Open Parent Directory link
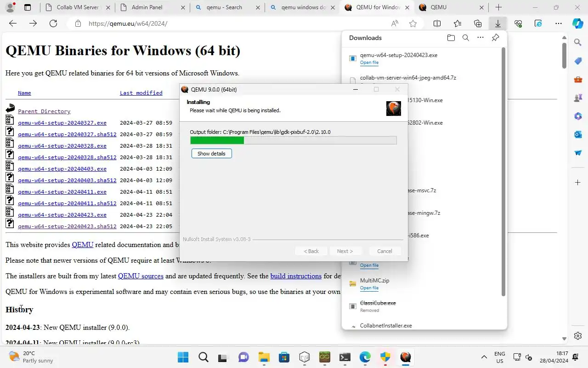This screenshot has width=588, height=368. point(44,111)
